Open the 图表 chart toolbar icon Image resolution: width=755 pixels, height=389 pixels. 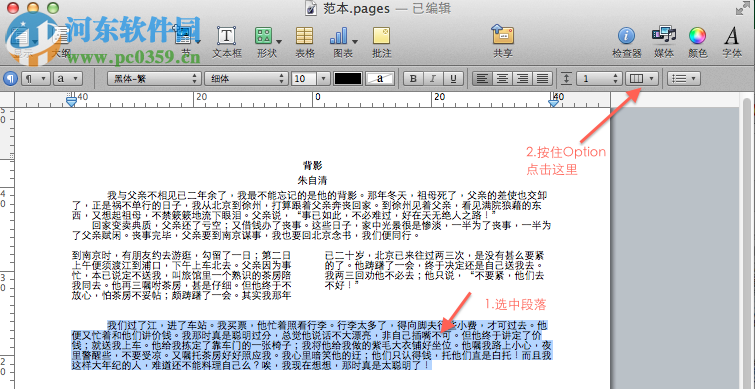pyautogui.click(x=343, y=42)
